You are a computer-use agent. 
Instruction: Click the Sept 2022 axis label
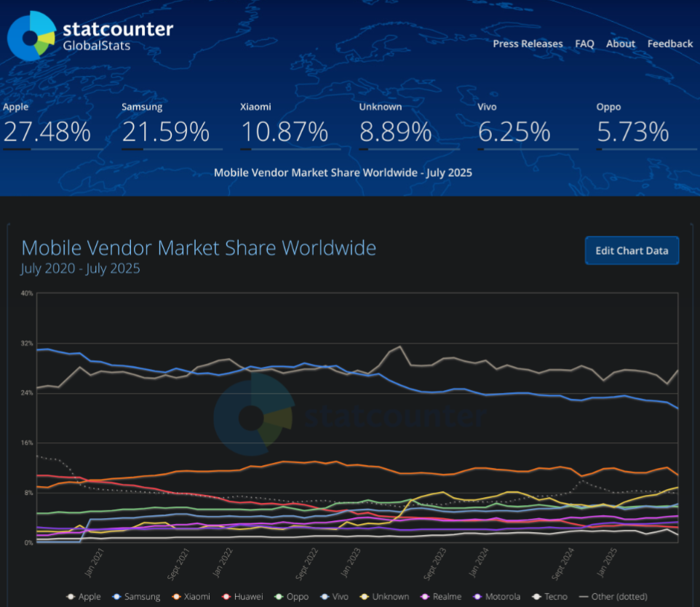[306, 563]
